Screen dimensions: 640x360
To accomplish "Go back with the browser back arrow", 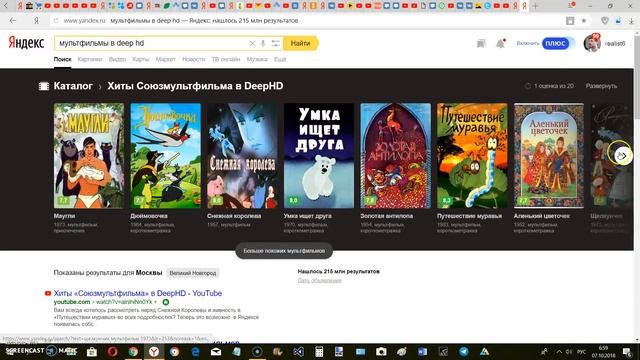I will point(13,20).
